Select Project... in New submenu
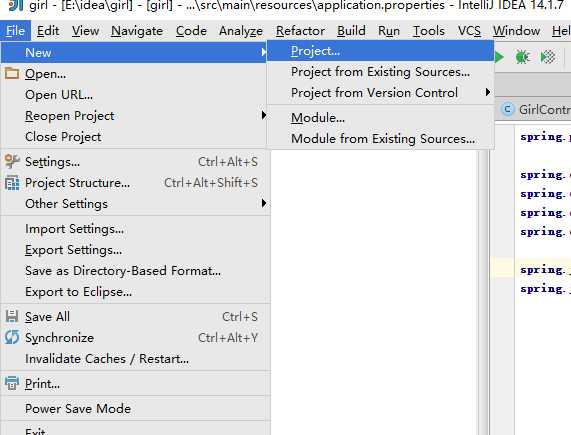571x435 pixels. [x=380, y=51]
